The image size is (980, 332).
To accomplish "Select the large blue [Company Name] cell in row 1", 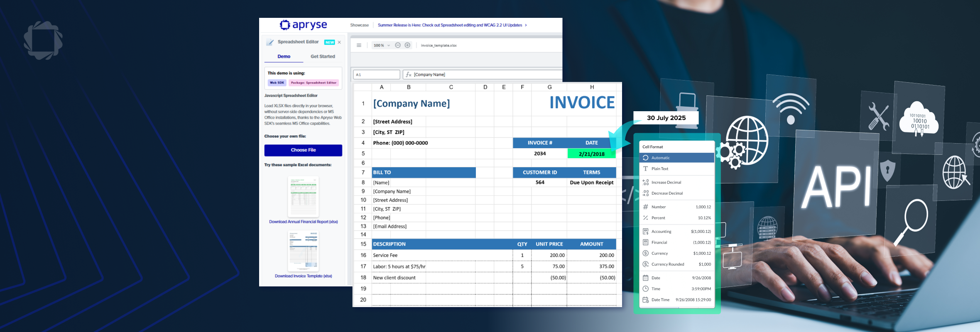I will coord(411,104).
